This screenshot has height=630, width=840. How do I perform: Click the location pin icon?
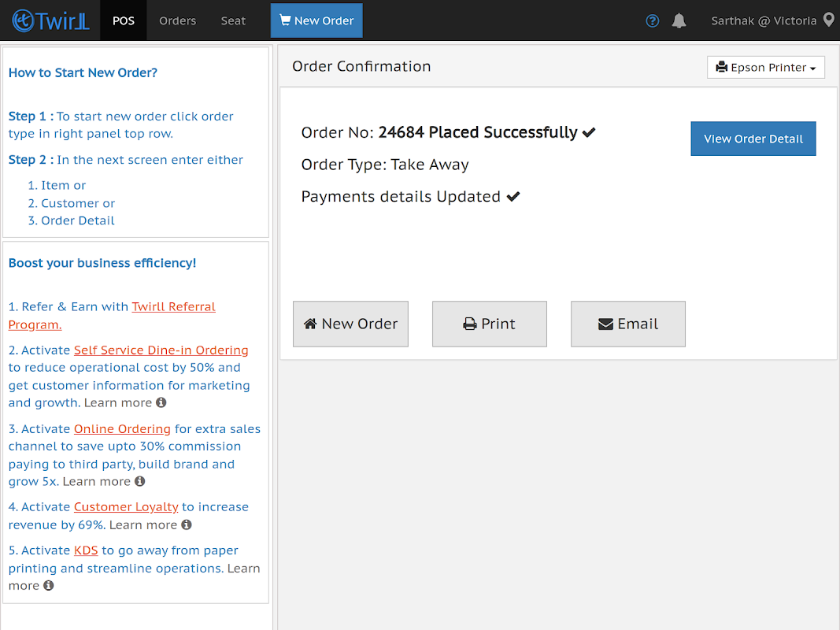point(828,20)
